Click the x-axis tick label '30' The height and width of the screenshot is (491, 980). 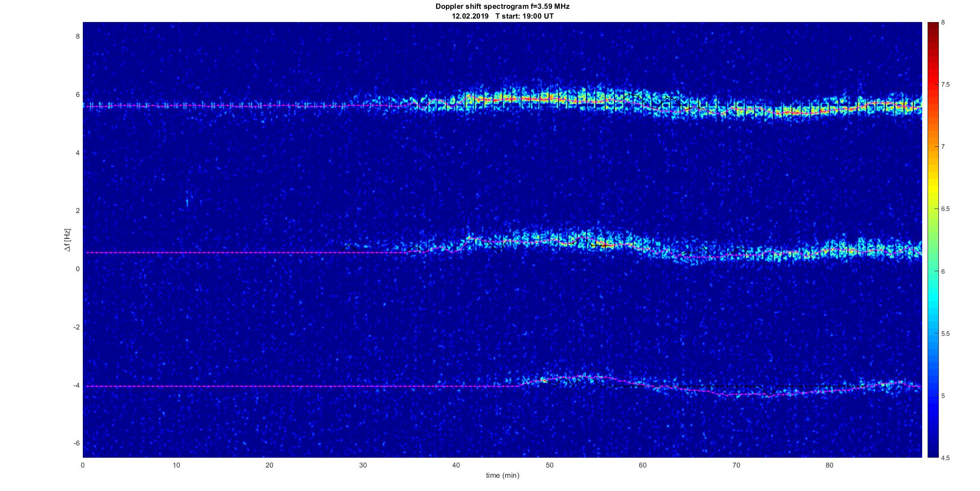pyautogui.click(x=363, y=465)
